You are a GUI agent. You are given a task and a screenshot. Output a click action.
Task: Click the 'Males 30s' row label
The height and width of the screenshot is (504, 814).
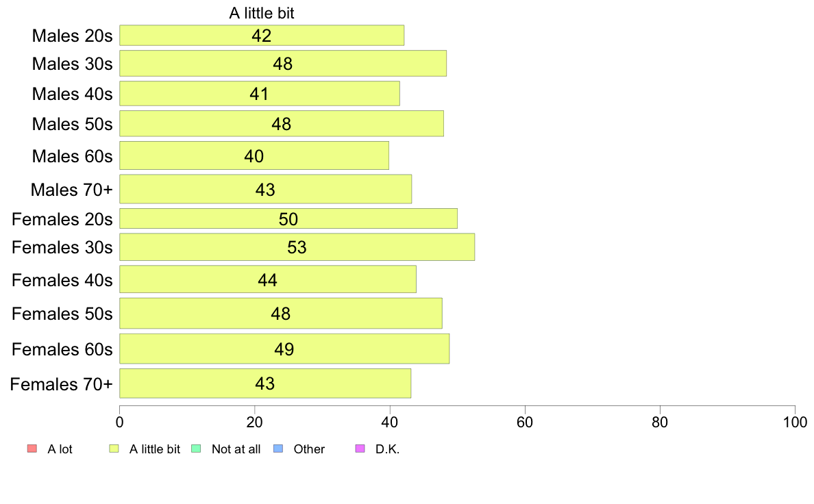tap(72, 64)
